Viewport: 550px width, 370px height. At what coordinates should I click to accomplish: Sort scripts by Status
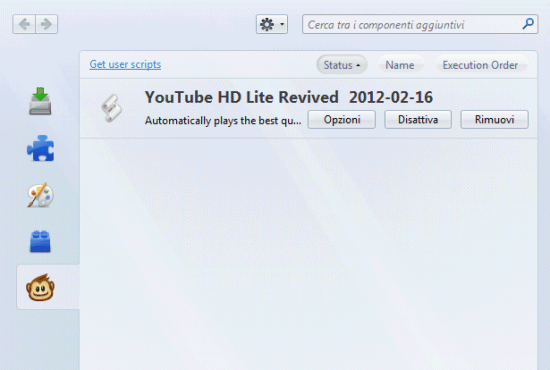coord(342,65)
